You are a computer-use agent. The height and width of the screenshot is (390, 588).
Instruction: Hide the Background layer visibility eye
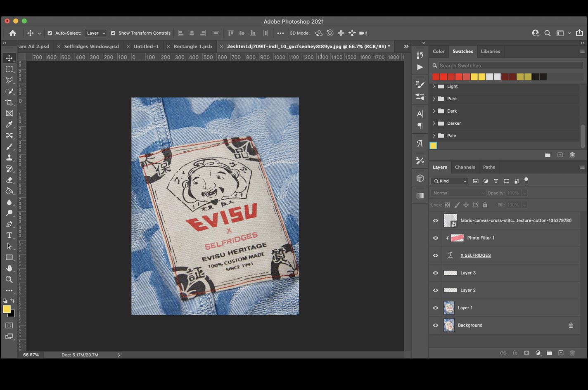click(436, 325)
